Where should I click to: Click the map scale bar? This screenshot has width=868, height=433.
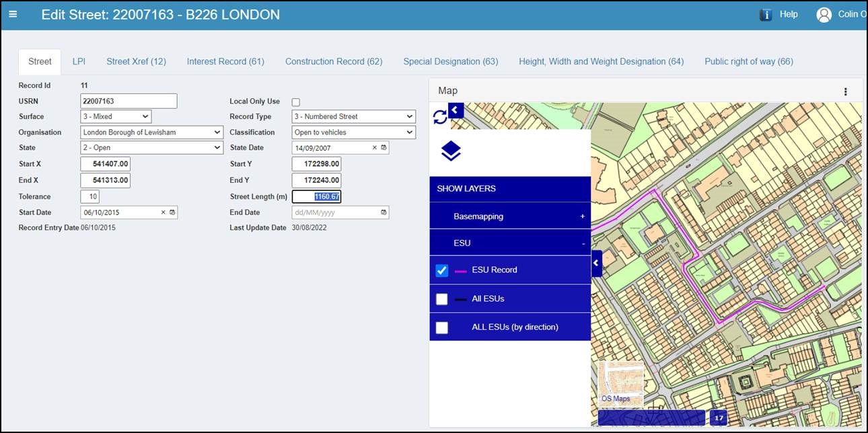[x=651, y=418]
